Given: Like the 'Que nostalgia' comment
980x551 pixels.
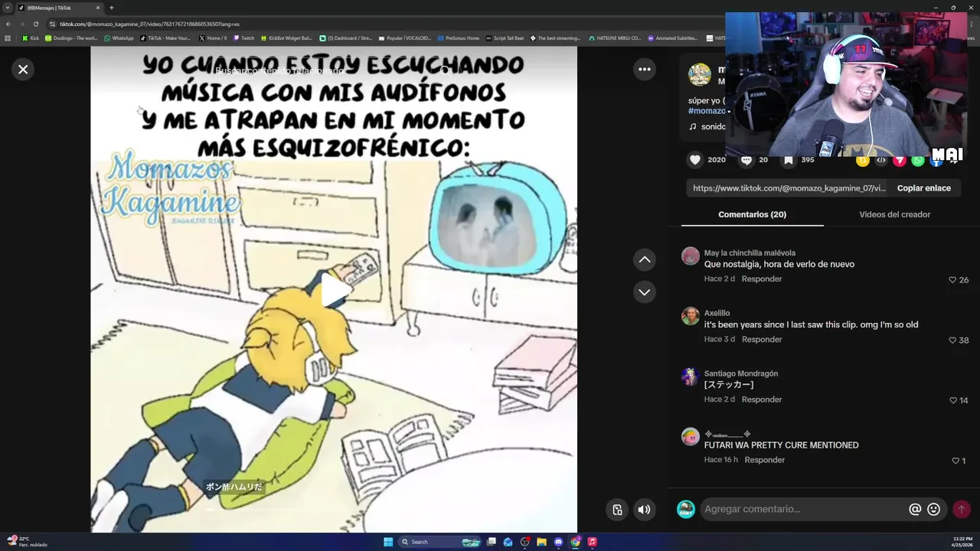Looking at the screenshot, I should click(953, 280).
